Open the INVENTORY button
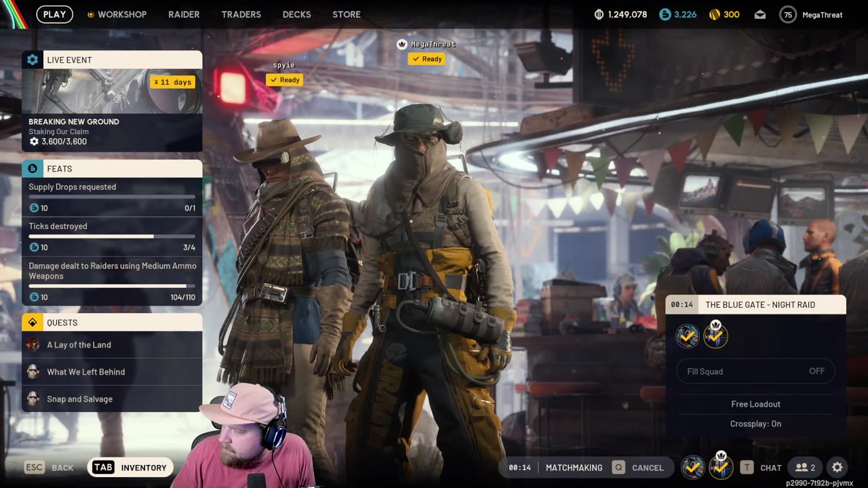The image size is (868, 488). pos(131,468)
